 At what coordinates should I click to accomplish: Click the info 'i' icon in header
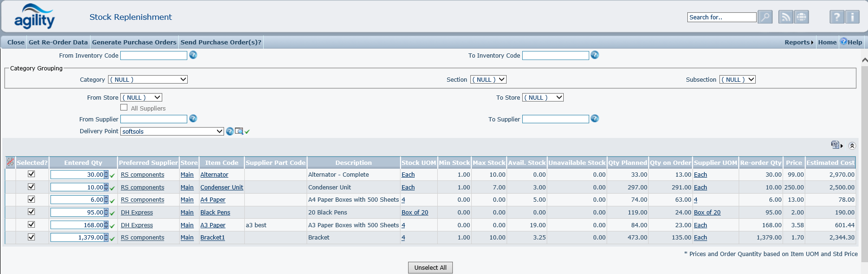pyautogui.click(x=852, y=17)
